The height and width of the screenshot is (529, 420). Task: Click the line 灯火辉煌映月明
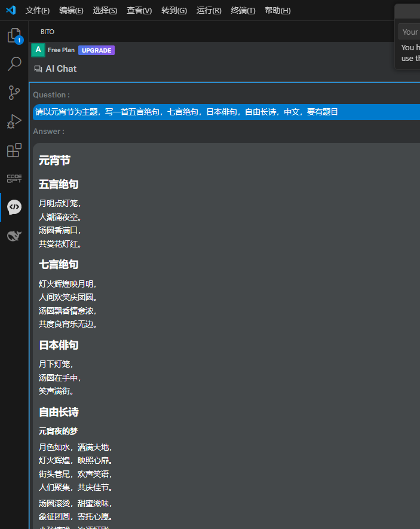point(68,284)
